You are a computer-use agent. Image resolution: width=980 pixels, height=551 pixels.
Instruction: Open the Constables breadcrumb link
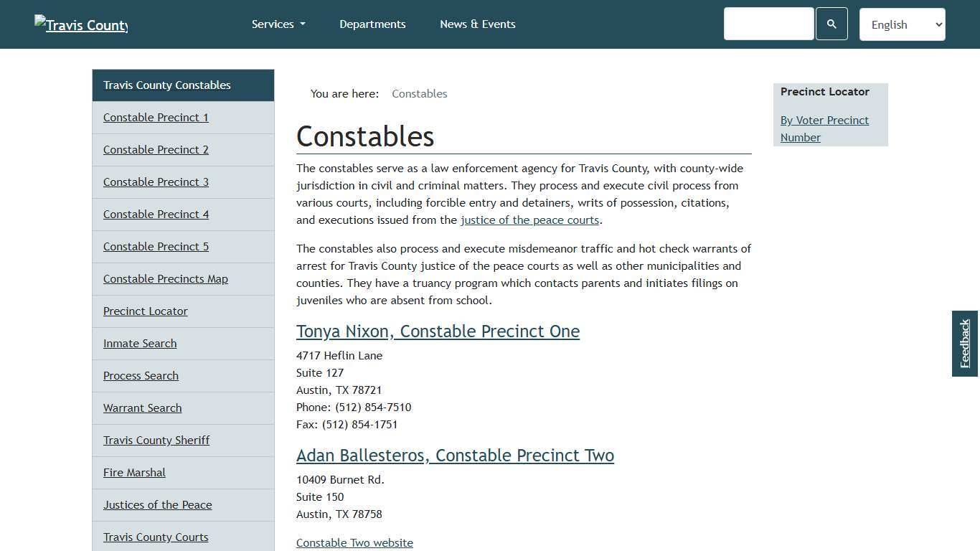(420, 93)
